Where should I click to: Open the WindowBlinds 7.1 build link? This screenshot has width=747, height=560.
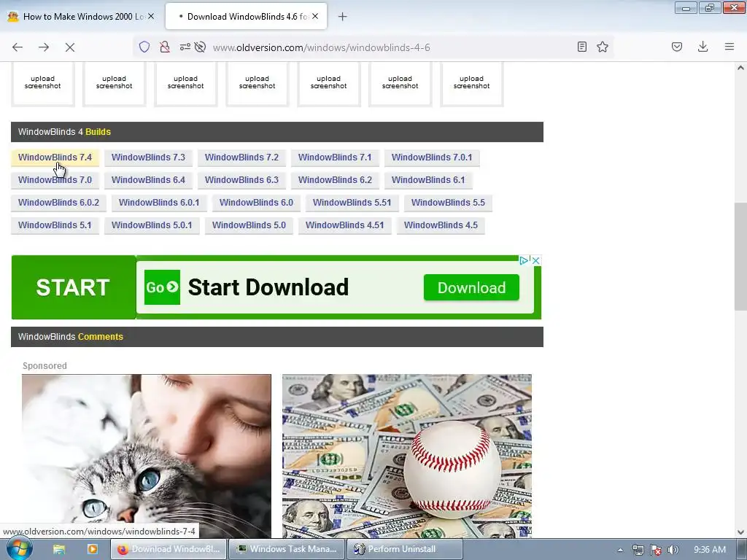(x=335, y=157)
